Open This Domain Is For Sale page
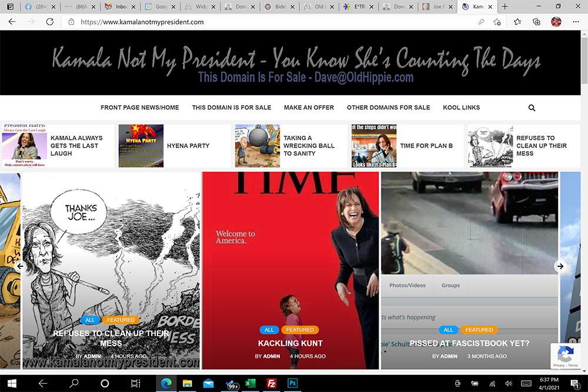 pyautogui.click(x=231, y=108)
